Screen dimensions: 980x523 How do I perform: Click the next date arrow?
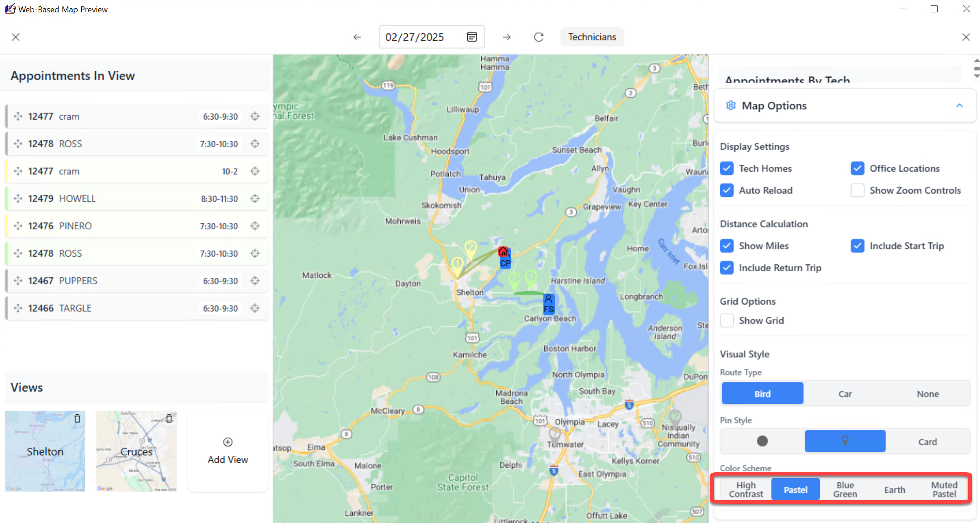[x=506, y=37]
